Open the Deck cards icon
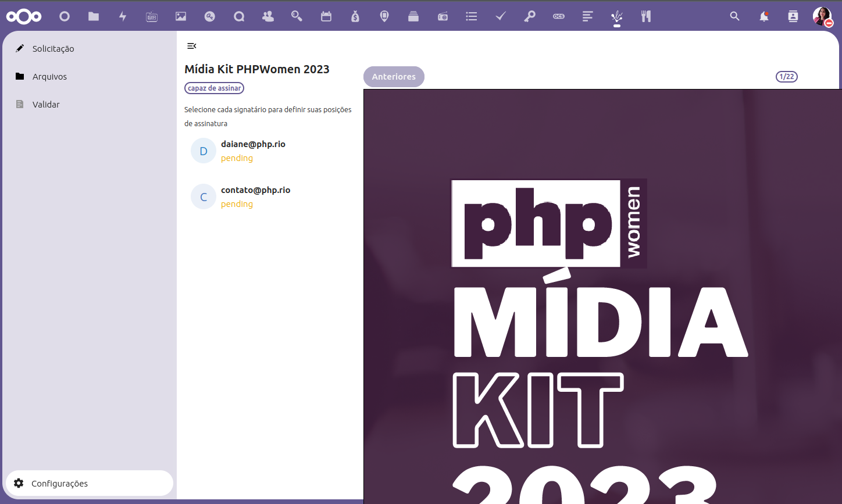842x504 pixels. click(413, 16)
